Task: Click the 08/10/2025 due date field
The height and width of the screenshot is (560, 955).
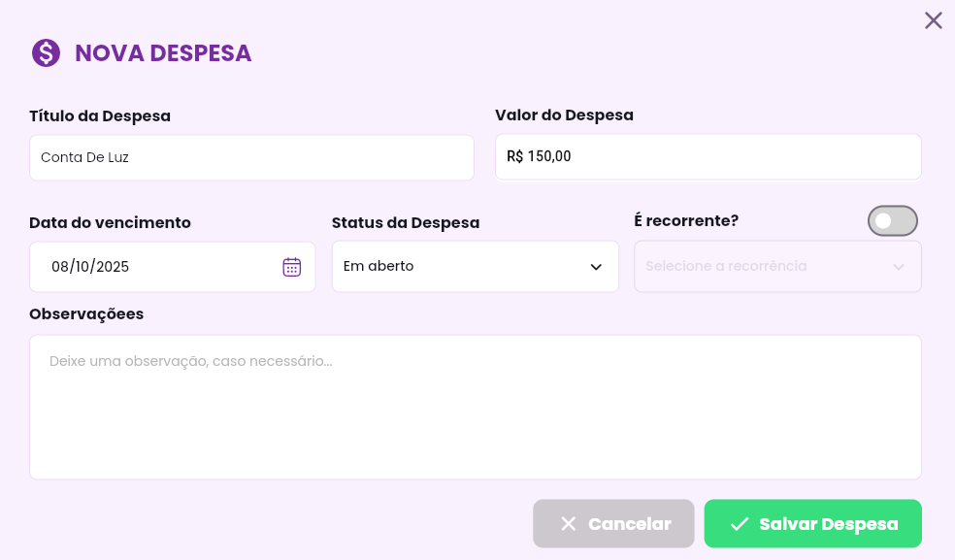Action: click(x=155, y=267)
